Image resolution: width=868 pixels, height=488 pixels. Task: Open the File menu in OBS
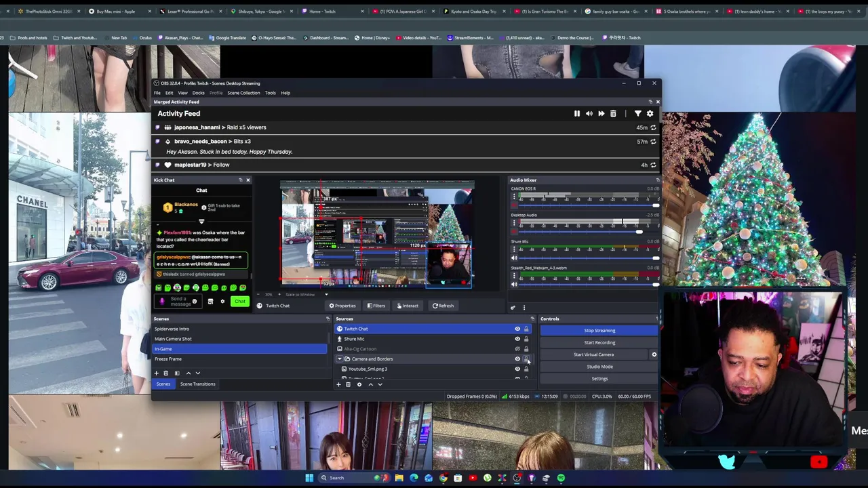coord(157,93)
